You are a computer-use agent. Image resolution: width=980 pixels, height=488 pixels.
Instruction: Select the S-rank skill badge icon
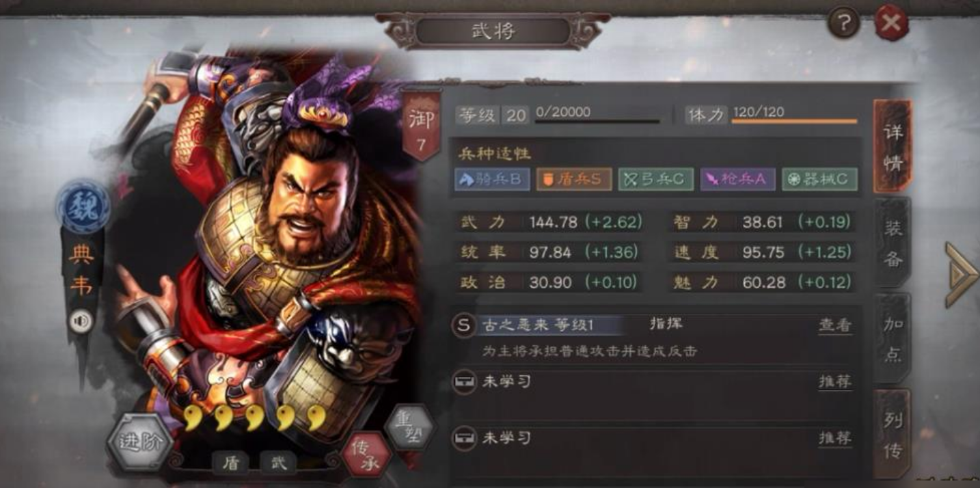pyautogui.click(x=463, y=325)
